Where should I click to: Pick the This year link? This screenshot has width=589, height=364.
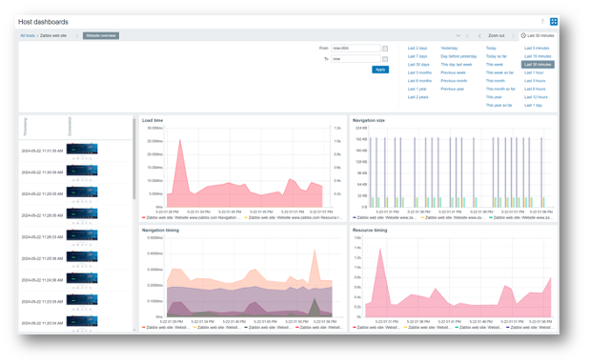point(494,97)
